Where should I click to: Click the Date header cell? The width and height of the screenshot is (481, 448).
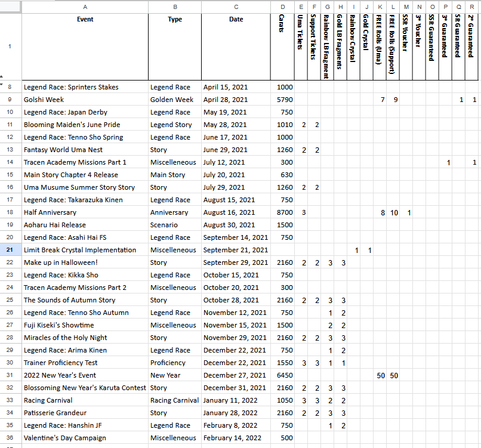coord(236,47)
